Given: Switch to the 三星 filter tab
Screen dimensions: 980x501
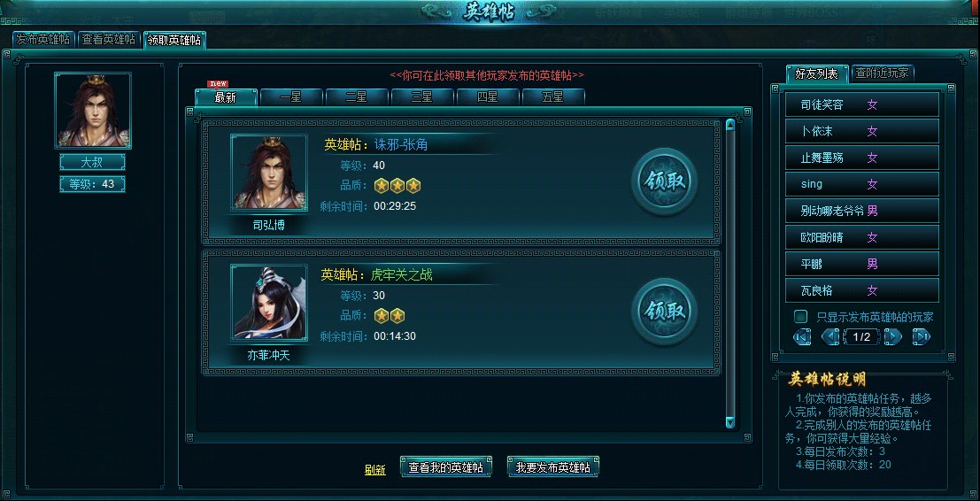Looking at the screenshot, I should pyautogui.click(x=422, y=96).
